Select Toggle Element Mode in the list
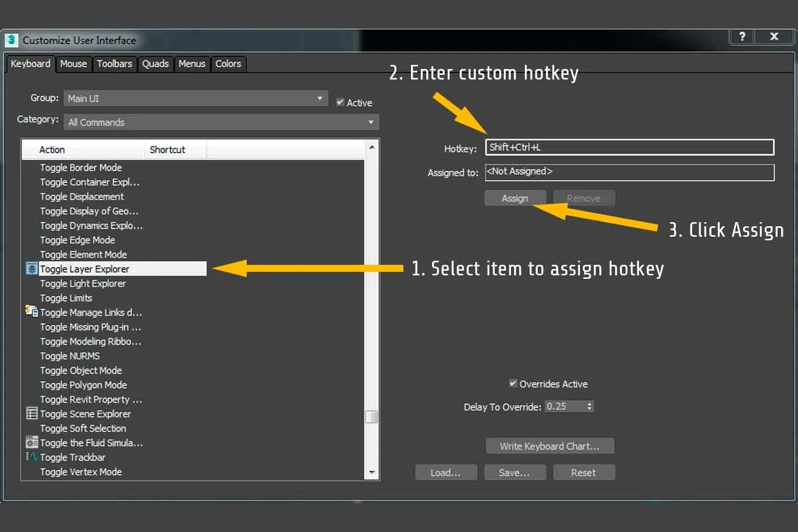The height and width of the screenshot is (532, 798). click(83, 254)
